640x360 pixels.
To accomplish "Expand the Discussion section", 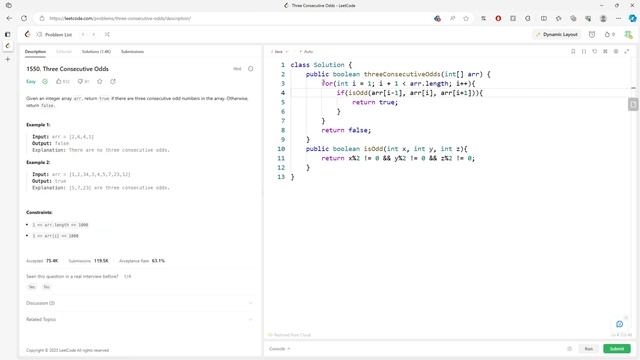I will 139,303.
